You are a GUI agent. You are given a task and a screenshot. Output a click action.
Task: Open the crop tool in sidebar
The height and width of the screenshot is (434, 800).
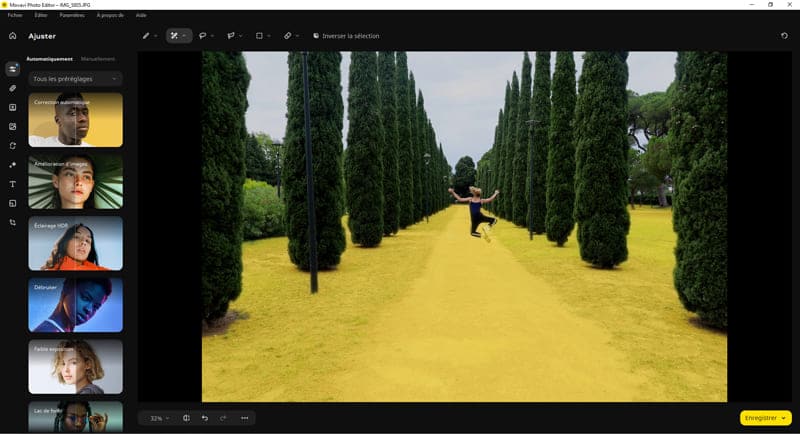point(13,222)
